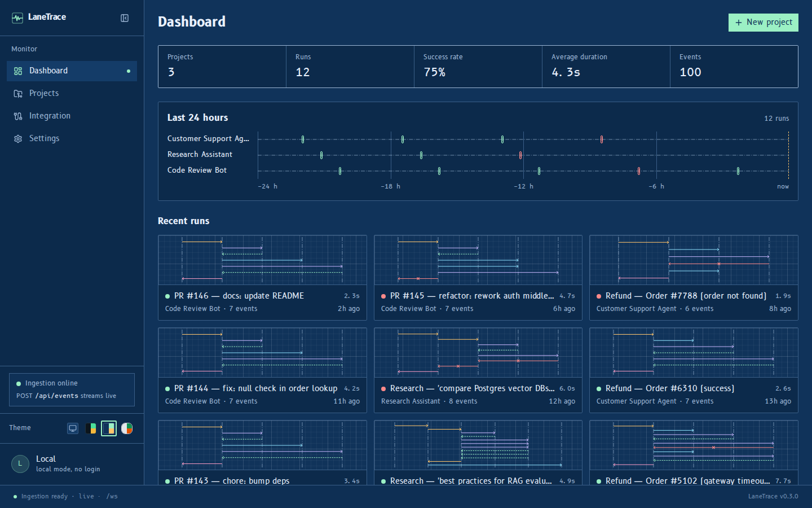
Task: Click the Success rate value 75%
Action: [x=434, y=72]
